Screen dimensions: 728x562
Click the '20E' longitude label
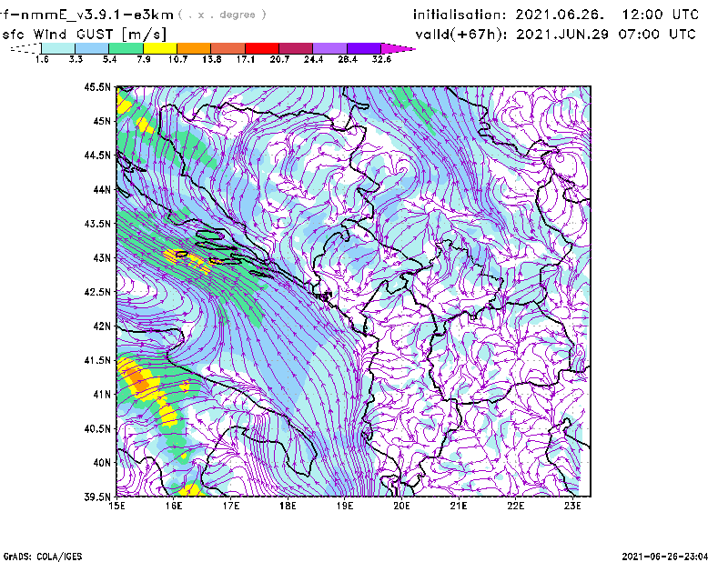point(401,506)
